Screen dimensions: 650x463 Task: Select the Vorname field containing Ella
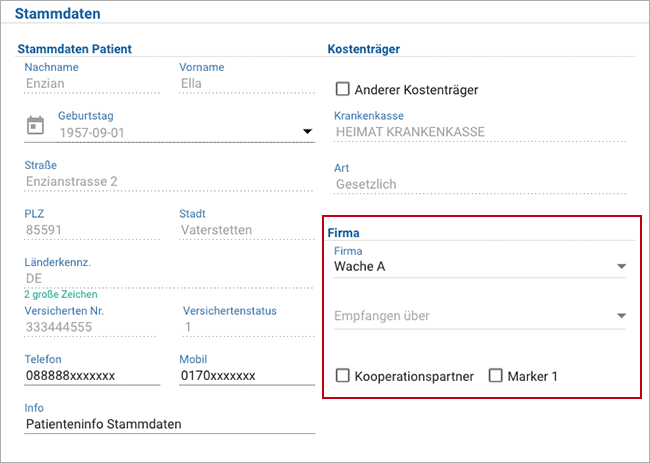pos(247,84)
